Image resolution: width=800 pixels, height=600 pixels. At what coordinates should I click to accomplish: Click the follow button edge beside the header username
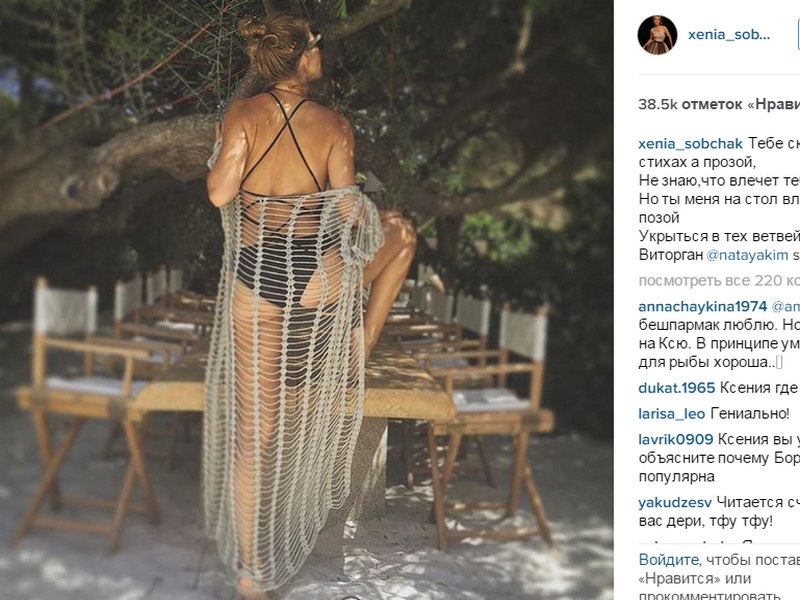(x=798, y=35)
